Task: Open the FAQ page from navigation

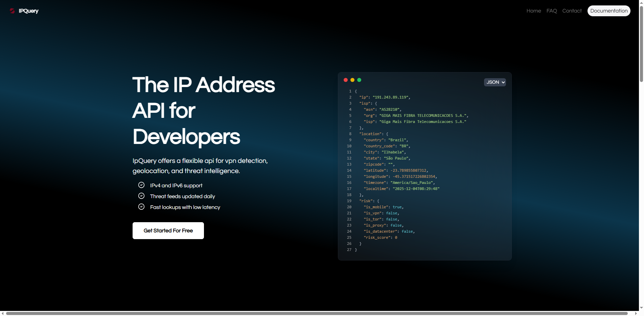Action: pyautogui.click(x=551, y=10)
